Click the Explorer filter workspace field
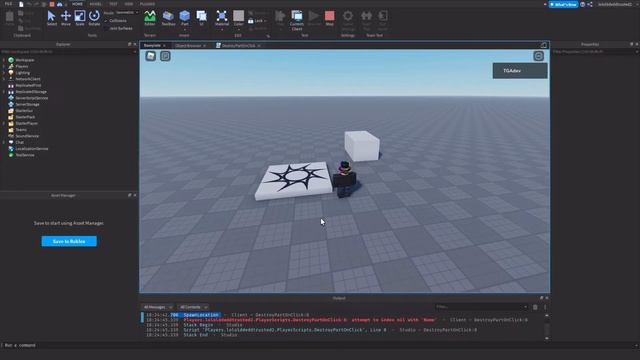The width and height of the screenshot is (640, 360). 69,52
